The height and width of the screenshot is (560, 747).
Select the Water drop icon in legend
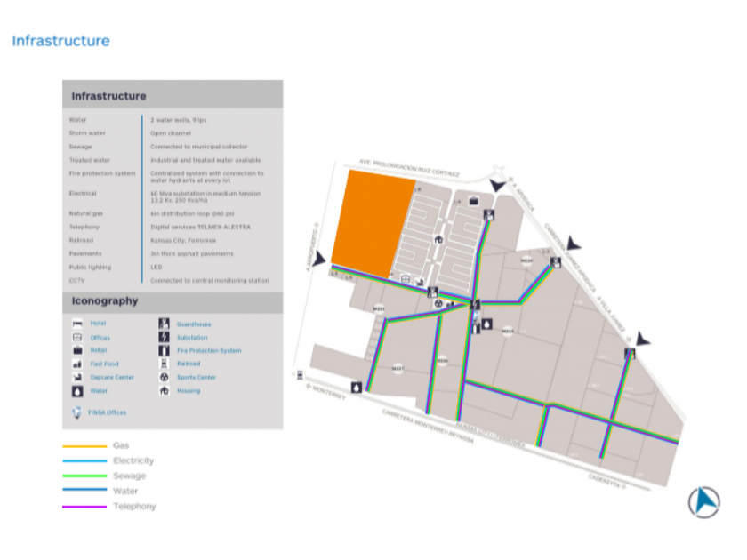77,391
